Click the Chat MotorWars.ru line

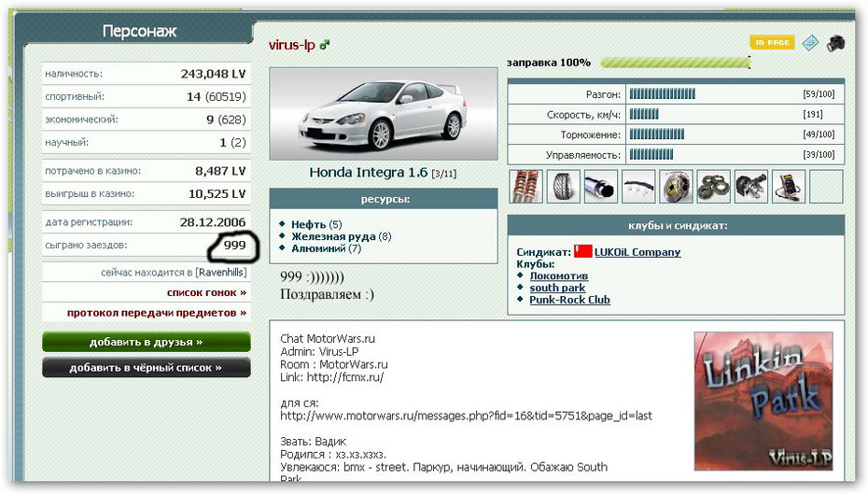pyautogui.click(x=328, y=338)
